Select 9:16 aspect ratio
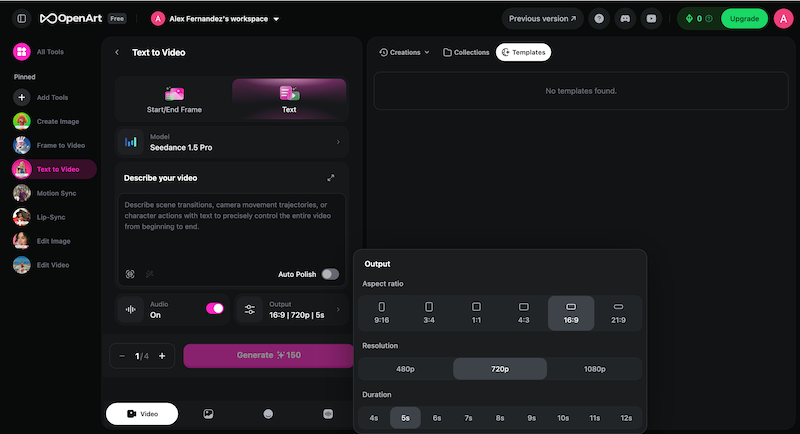The height and width of the screenshot is (434, 800). 382,313
